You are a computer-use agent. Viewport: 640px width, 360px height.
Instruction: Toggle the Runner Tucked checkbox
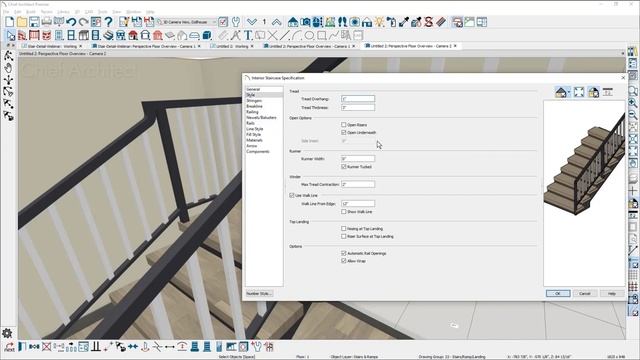click(344, 167)
